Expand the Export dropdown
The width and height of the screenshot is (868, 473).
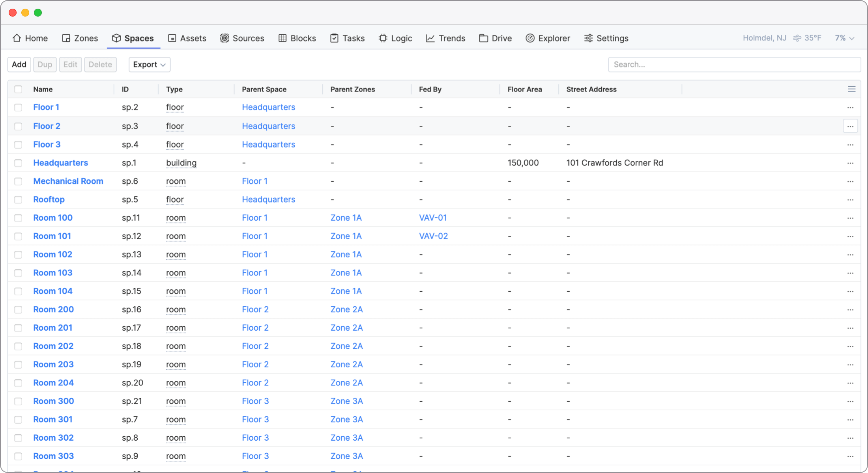[149, 65]
